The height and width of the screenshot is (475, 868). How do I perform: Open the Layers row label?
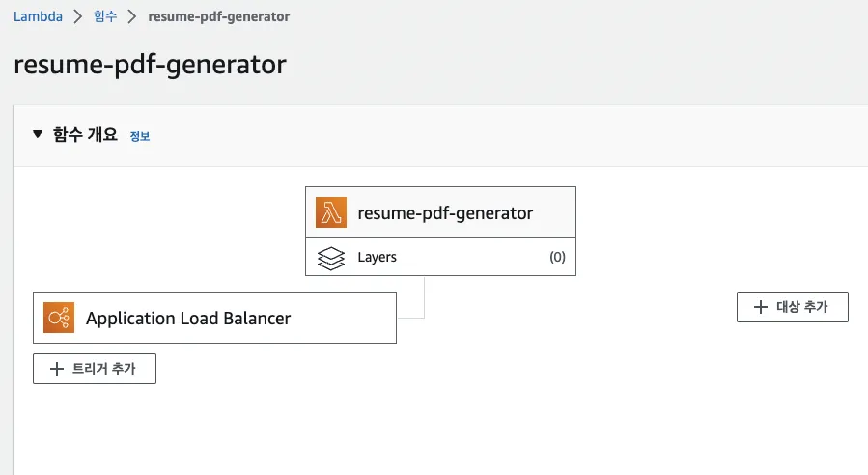point(377,258)
